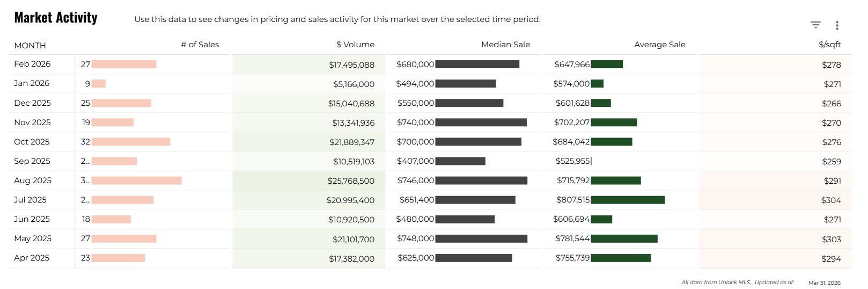868x289 pixels.
Task: Click the May 2025 median sale $748,000
Action: tap(415, 239)
